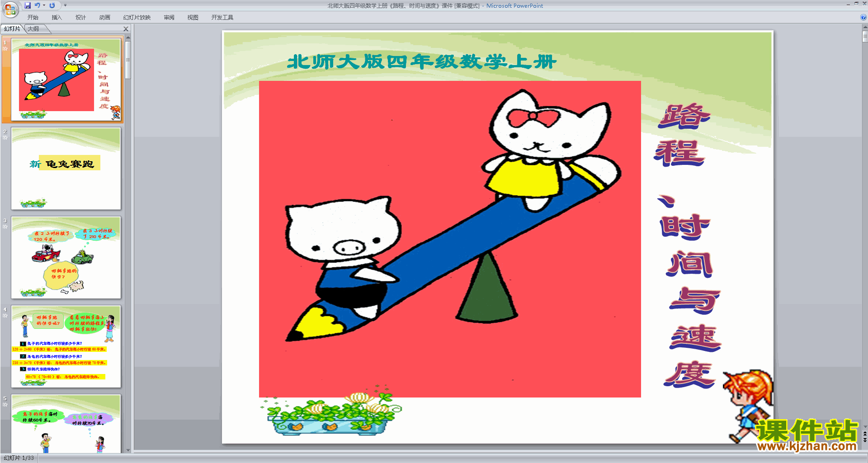
Task: Select the seesaw cat and pig picture
Action: pyautogui.click(x=450, y=239)
